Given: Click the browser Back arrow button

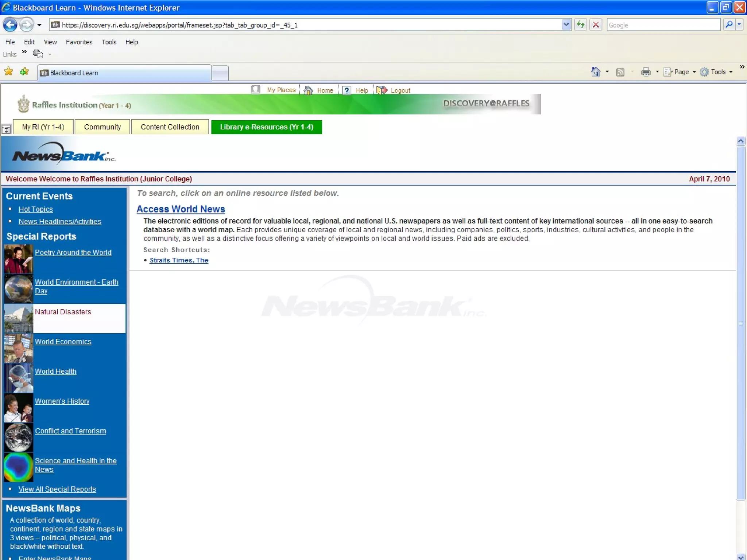Looking at the screenshot, I should tap(10, 25).
